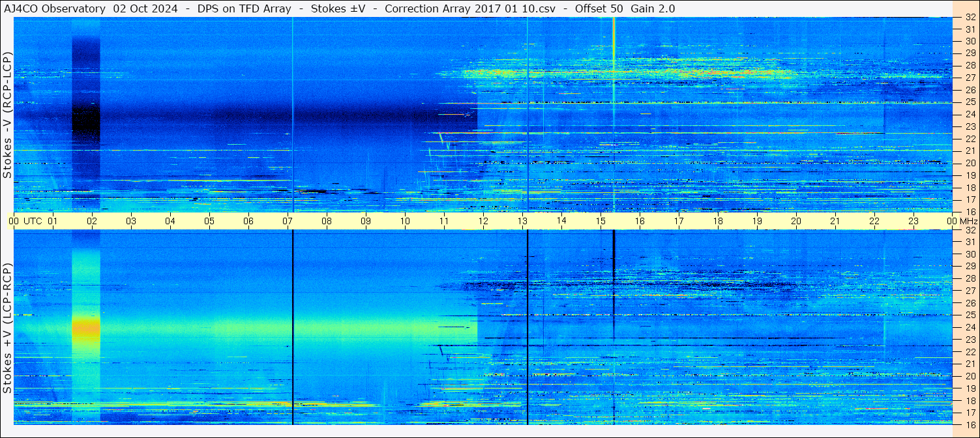Click 21 MHz label on lower panel's frequency scale
The image size is (980, 438).
tap(970, 364)
